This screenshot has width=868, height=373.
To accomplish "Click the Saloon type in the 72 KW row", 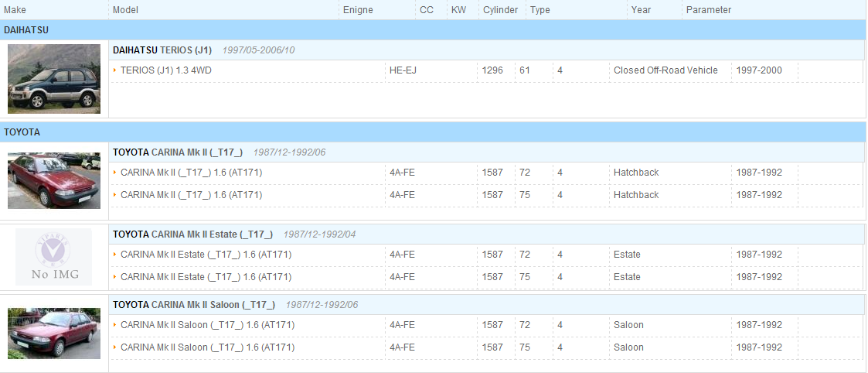I will (x=629, y=325).
